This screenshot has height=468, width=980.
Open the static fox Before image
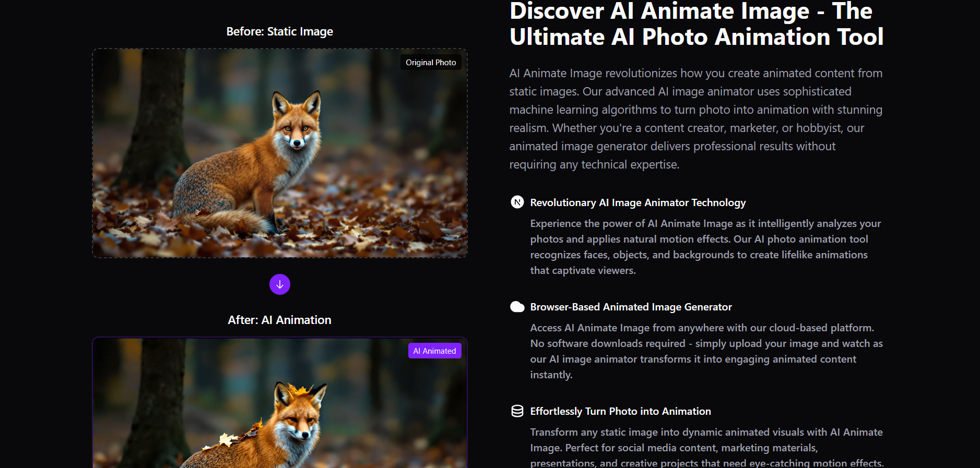pyautogui.click(x=280, y=153)
